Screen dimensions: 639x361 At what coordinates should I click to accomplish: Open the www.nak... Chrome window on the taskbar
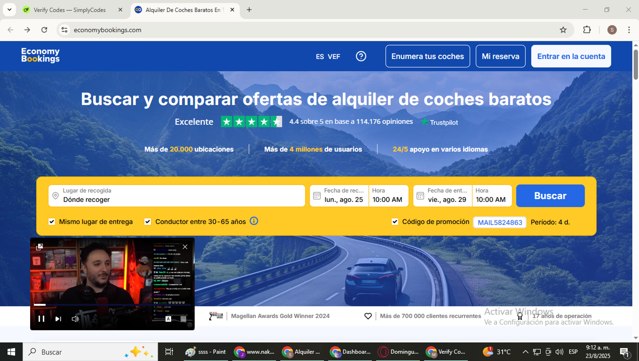point(254,352)
